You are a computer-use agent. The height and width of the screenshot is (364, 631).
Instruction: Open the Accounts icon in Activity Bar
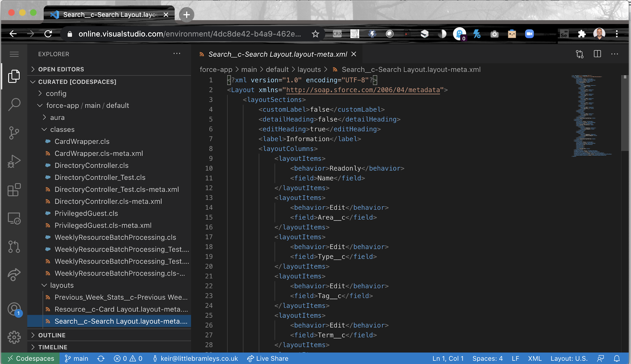[x=14, y=310]
